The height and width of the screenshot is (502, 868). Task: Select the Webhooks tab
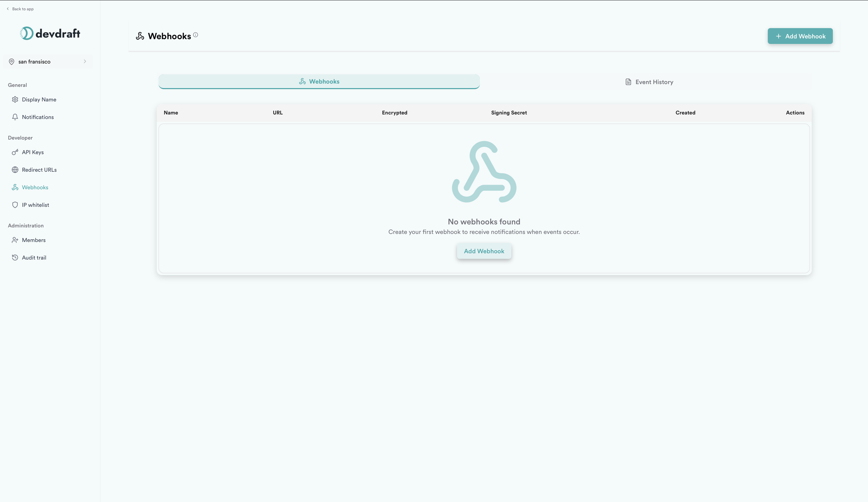tap(319, 82)
